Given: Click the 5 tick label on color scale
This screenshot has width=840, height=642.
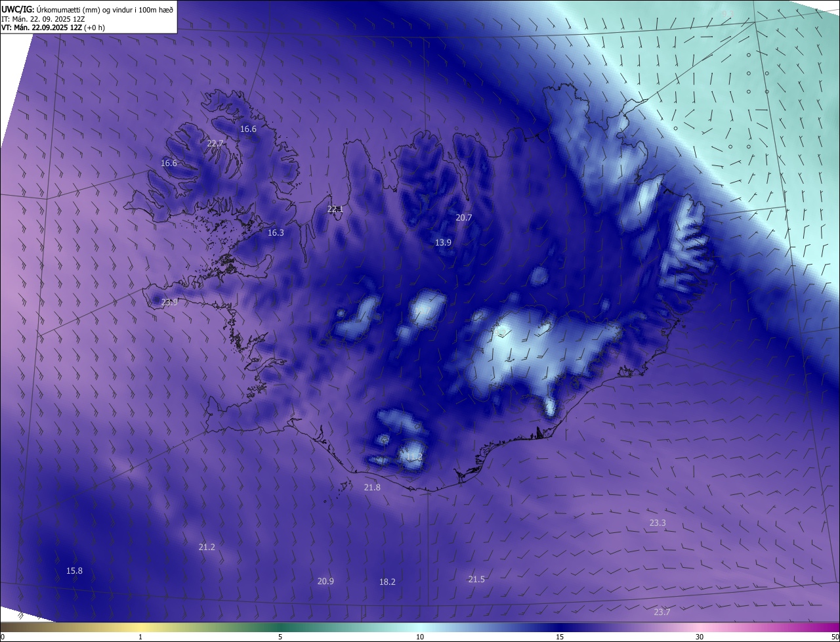Looking at the screenshot, I should [280, 637].
